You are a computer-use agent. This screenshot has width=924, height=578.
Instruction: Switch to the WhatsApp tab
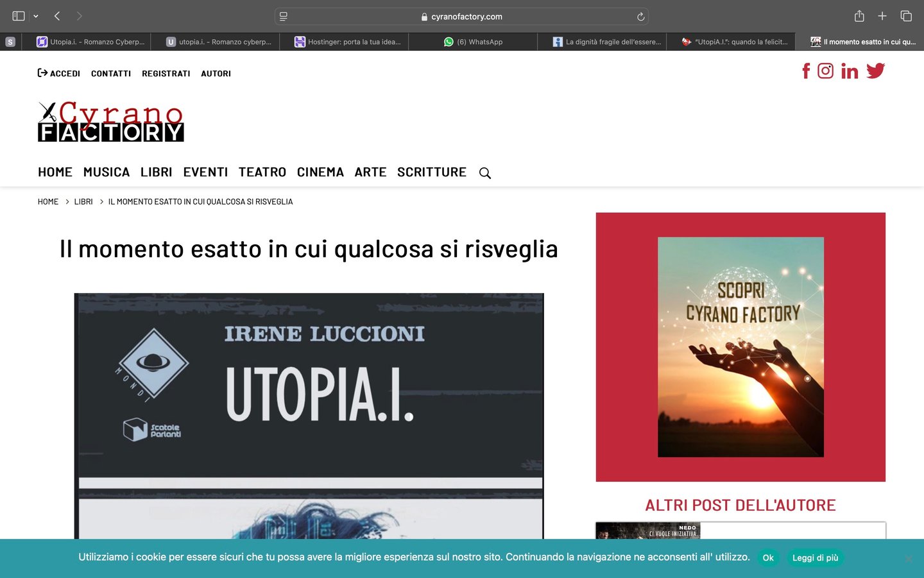473,42
